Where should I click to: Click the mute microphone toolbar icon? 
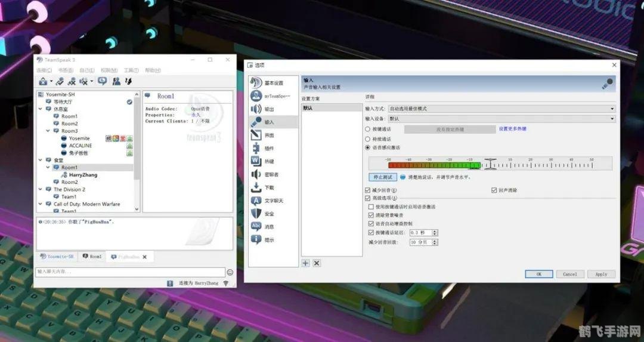point(72,81)
